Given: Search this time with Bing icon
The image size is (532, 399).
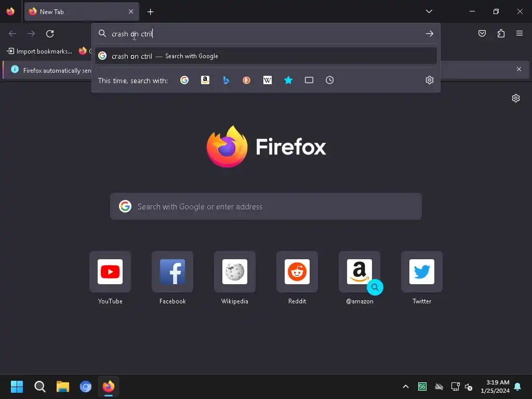Looking at the screenshot, I should pos(226,80).
